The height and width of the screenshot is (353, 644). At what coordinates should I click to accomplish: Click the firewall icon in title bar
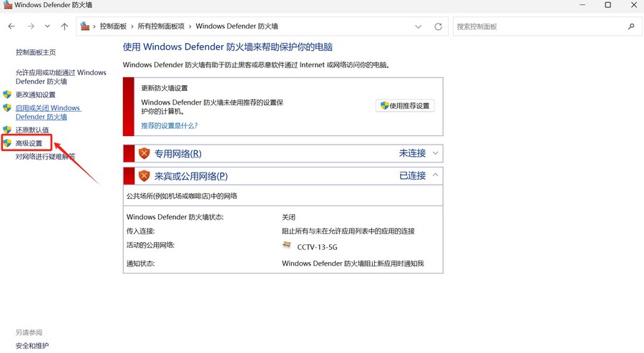7,5
